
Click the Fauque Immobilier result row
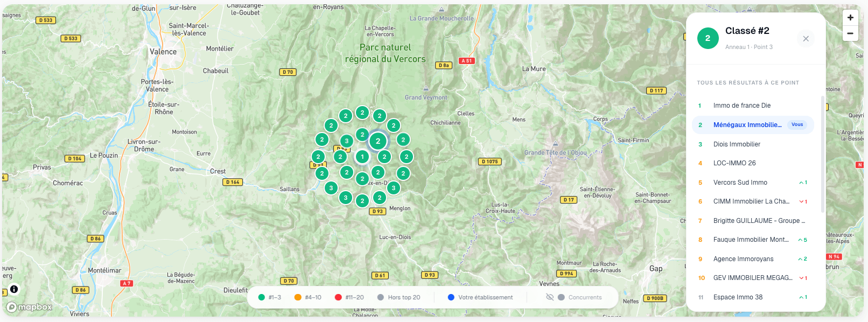tap(751, 240)
